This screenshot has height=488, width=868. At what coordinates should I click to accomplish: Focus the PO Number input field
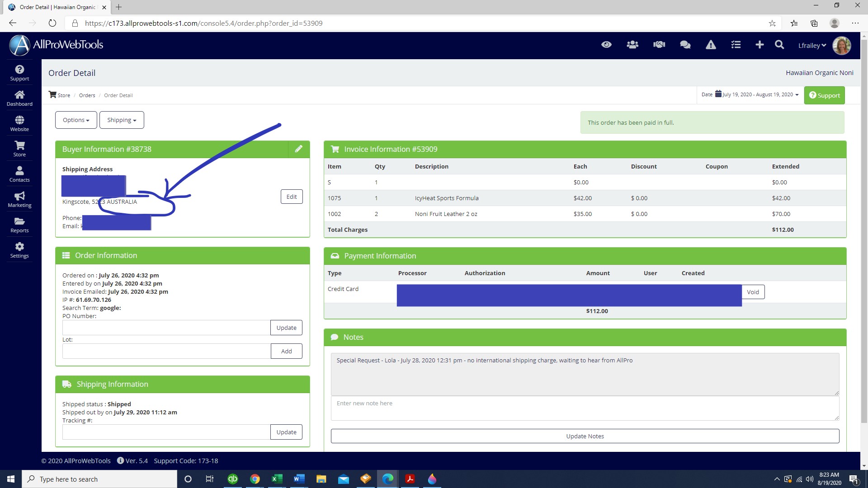coord(166,328)
